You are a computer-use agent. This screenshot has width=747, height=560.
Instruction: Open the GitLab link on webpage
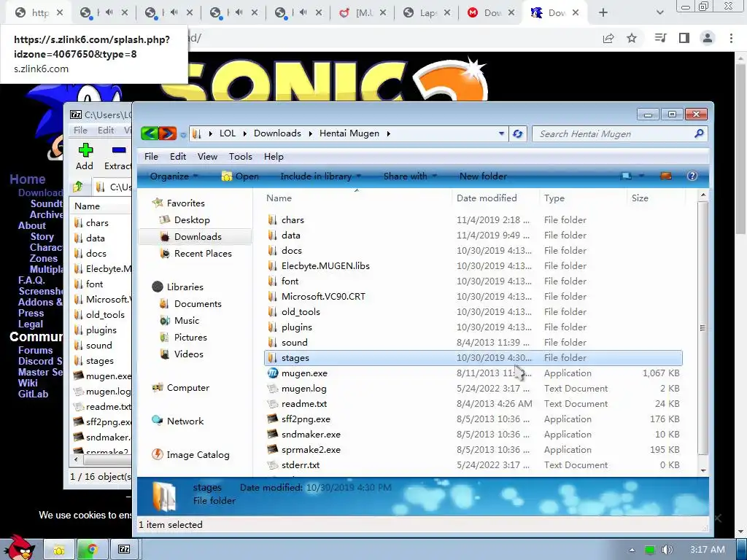coord(33,394)
